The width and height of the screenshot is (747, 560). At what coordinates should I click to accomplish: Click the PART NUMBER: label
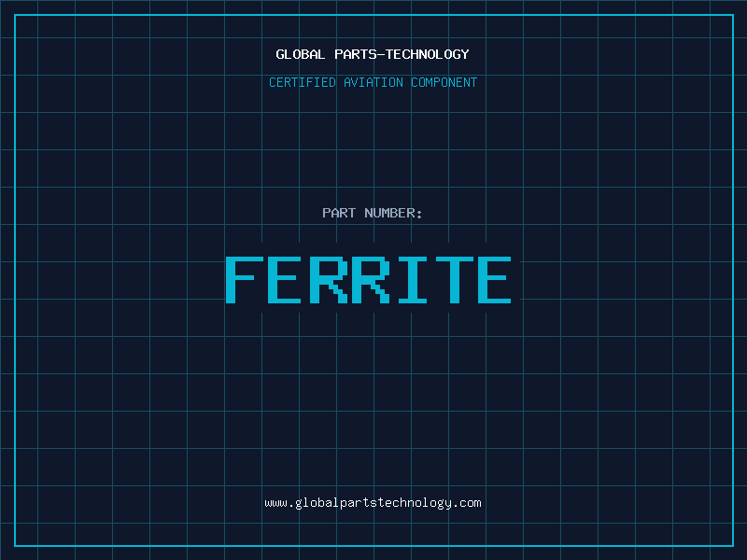pos(372,213)
